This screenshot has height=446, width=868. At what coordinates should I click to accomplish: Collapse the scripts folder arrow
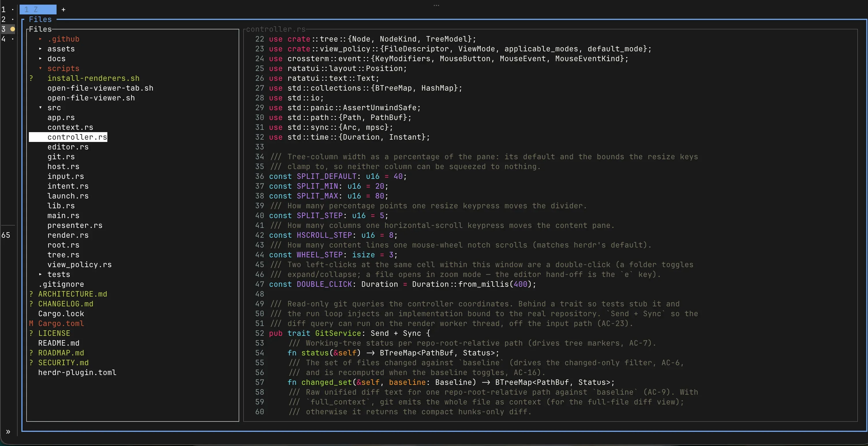tap(40, 68)
